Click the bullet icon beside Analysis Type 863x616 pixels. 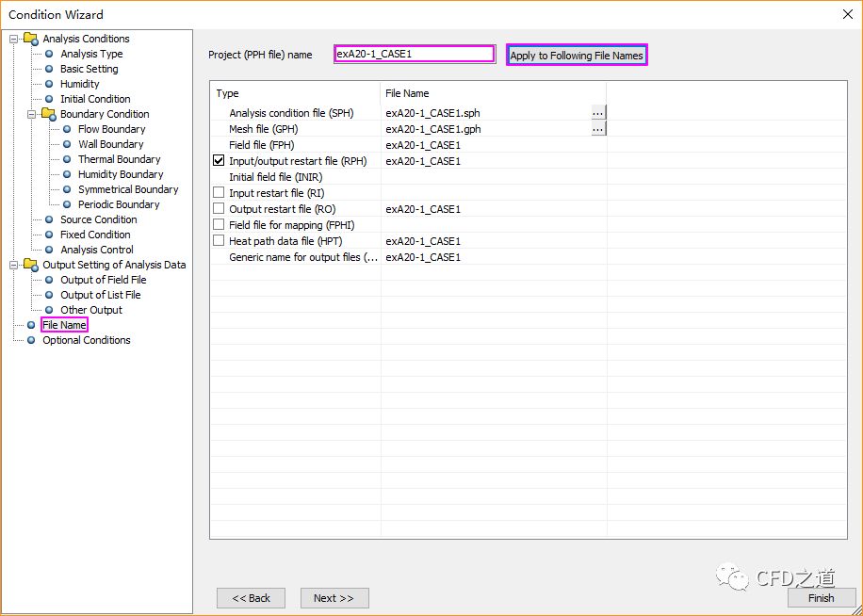tap(49, 54)
